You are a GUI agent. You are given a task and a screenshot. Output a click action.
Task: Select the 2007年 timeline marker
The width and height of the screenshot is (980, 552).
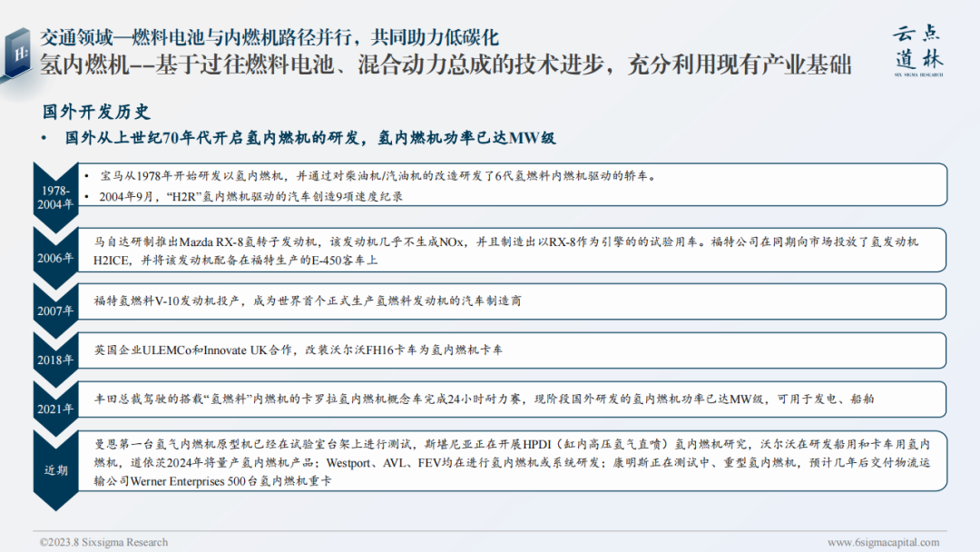click(x=55, y=310)
